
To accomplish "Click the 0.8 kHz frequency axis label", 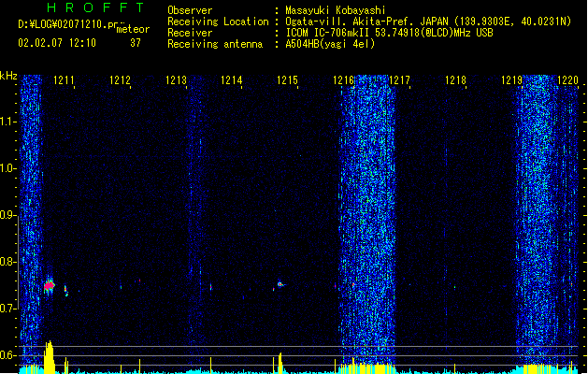I will pyautogui.click(x=8, y=262).
